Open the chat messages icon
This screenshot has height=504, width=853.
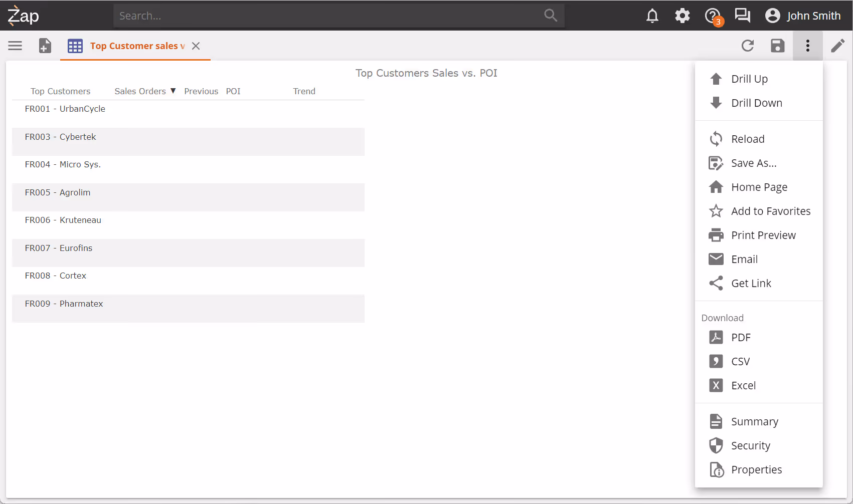742,16
